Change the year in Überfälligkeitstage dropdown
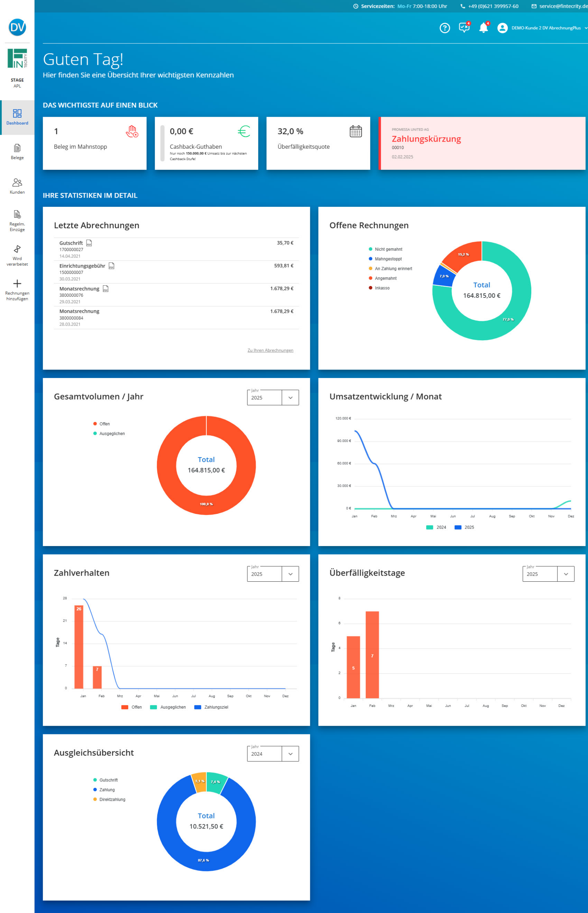This screenshot has height=913, width=588. point(566,573)
